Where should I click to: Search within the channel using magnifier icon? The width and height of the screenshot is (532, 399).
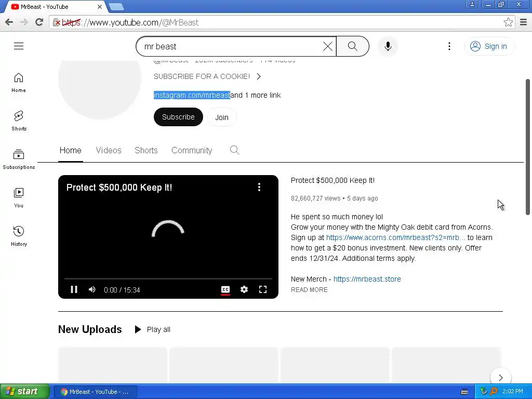(234, 150)
